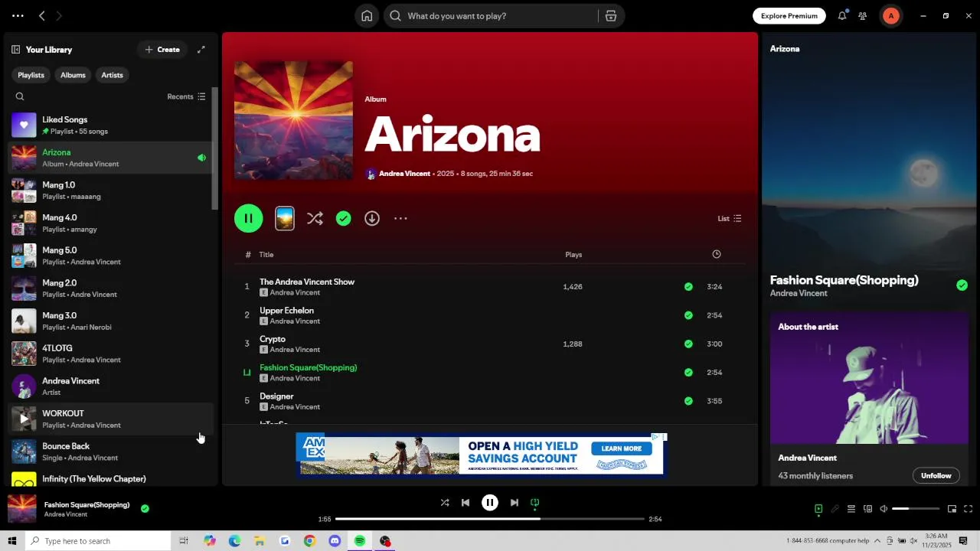Click Explore Premium button
Viewport: 980px width, 551px height.
[789, 16]
